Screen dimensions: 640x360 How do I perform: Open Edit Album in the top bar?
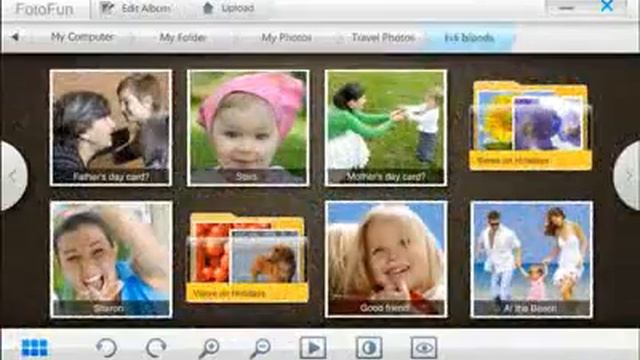tap(136, 9)
